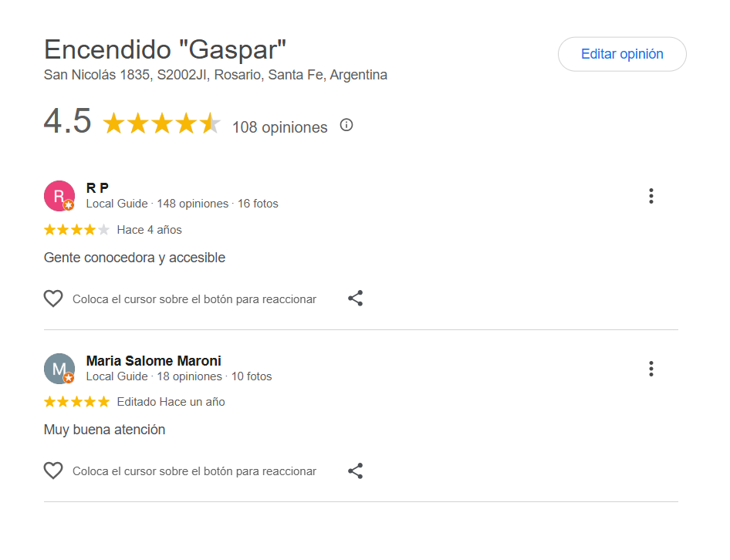Click Maria Salome Maroni's gray avatar
Viewport: 730px width, 560px height.
tap(59, 369)
